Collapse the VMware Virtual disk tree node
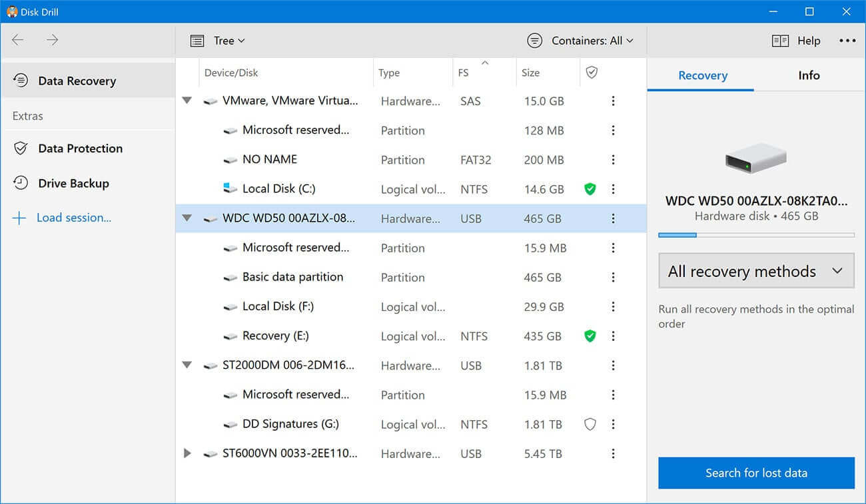Viewport: 866px width, 504px height. click(x=187, y=101)
